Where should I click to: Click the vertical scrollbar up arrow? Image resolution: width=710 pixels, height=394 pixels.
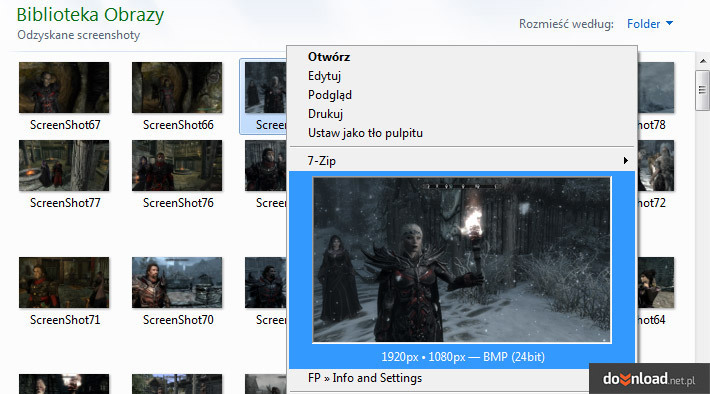click(703, 61)
